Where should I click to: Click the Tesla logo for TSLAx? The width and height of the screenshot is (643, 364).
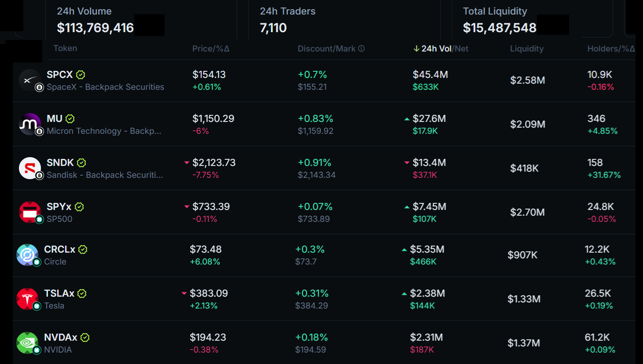(x=27, y=299)
